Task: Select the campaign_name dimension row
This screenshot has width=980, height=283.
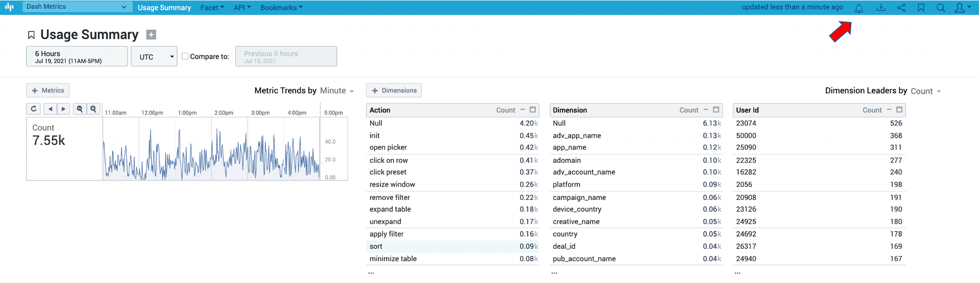Action: 636,197
